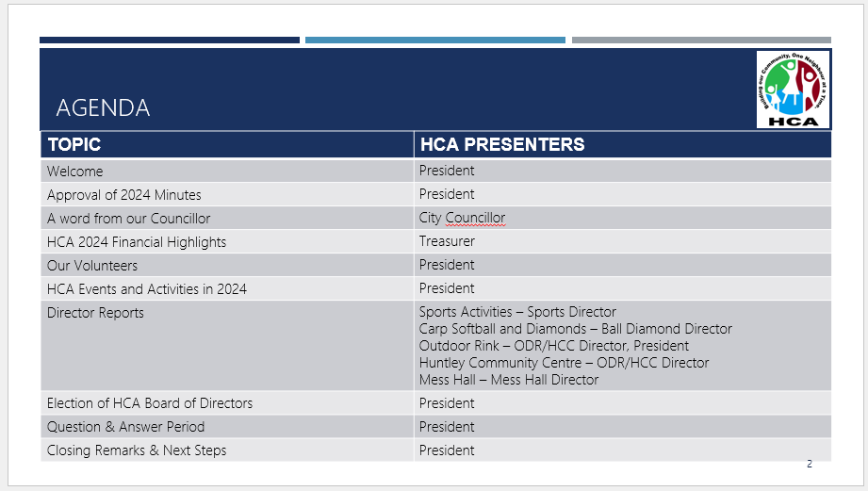868x491 pixels.
Task: Select HCA 2024 Financial Highlights cell
Action: click(x=137, y=242)
